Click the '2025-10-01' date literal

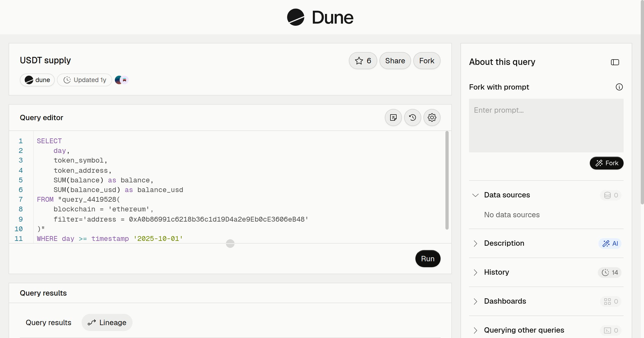pos(158,239)
